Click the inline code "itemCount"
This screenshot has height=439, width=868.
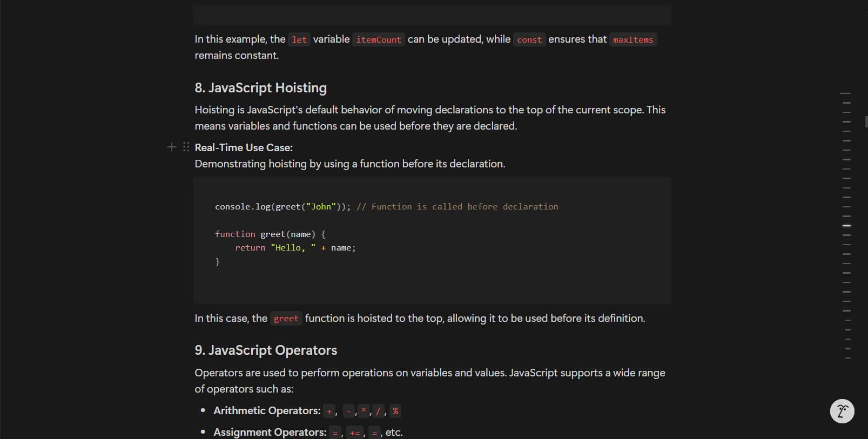coord(379,39)
